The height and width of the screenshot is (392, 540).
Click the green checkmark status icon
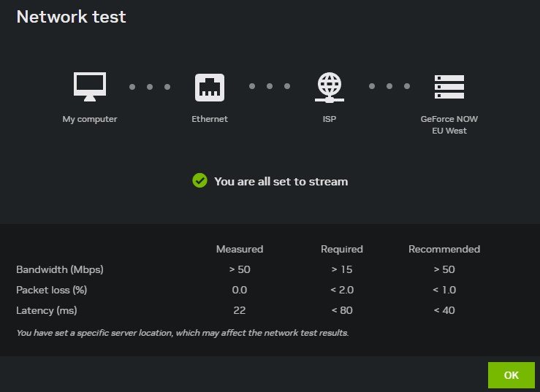point(199,180)
